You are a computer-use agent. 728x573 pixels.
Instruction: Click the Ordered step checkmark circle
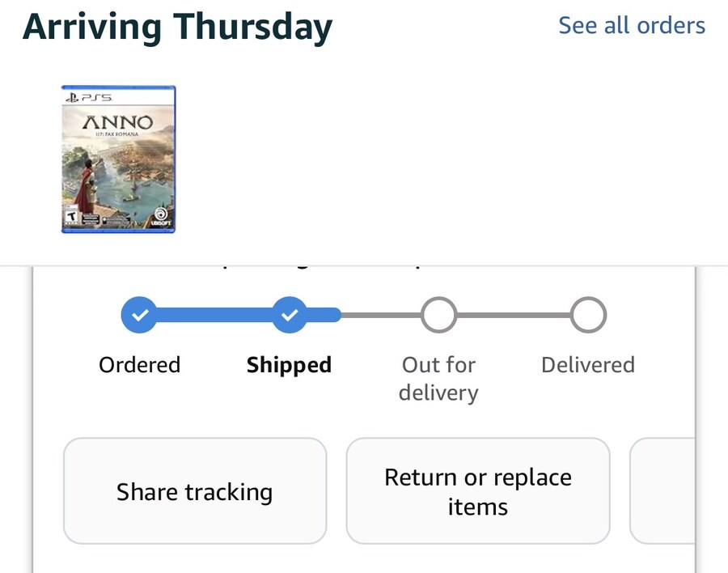click(x=139, y=315)
